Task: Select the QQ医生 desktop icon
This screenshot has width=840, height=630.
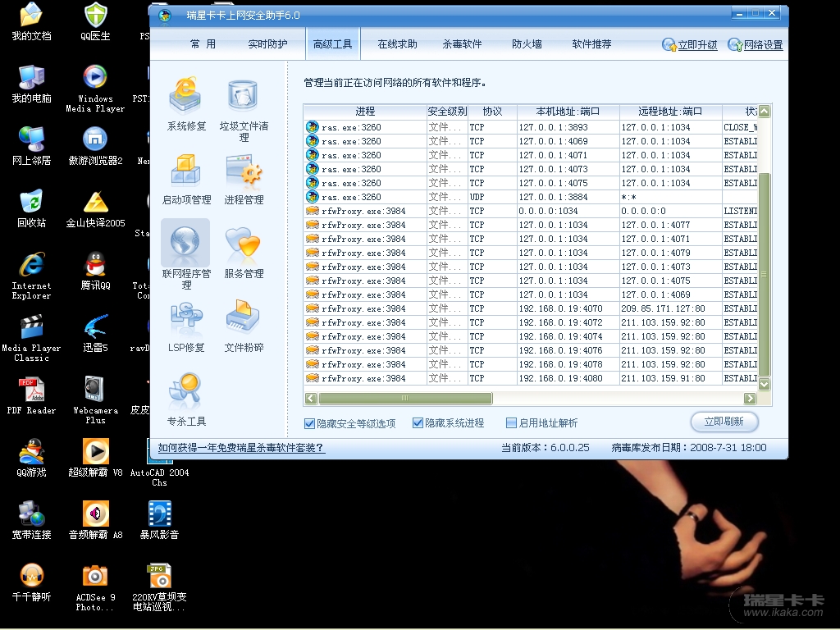Action: click(x=95, y=21)
